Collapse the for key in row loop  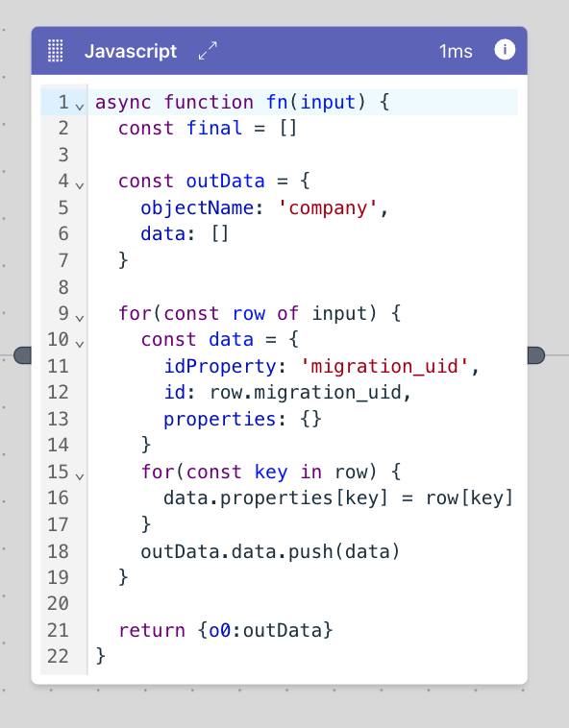(80, 476)
